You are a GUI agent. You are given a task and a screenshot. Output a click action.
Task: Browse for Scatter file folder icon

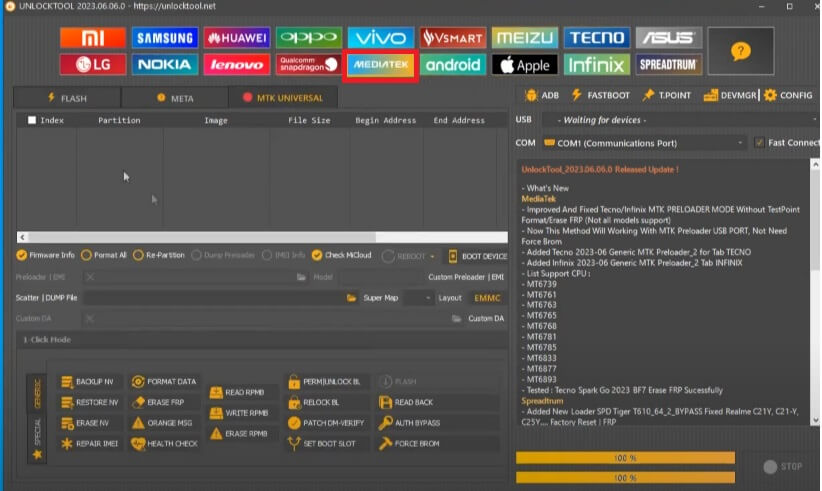[351, 298]
